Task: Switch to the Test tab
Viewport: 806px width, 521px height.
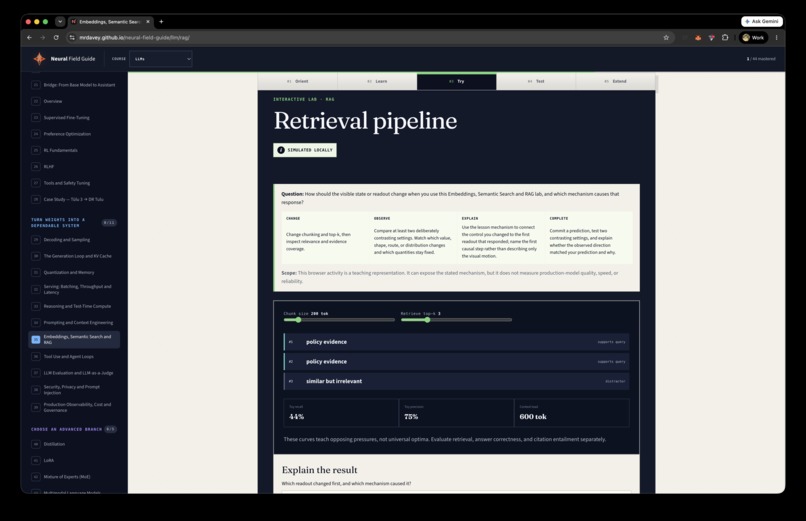Action: [x=536, y=81]
